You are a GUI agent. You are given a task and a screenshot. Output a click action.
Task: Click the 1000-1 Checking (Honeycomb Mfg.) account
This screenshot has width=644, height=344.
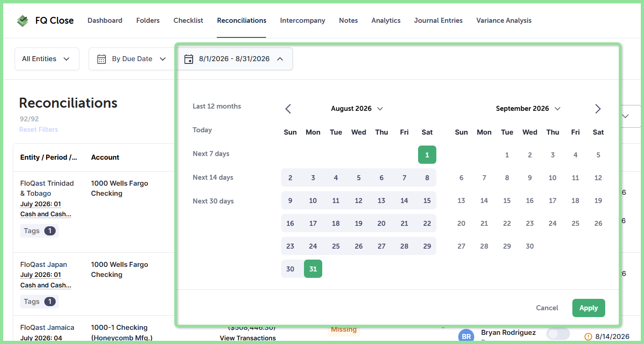121,333
